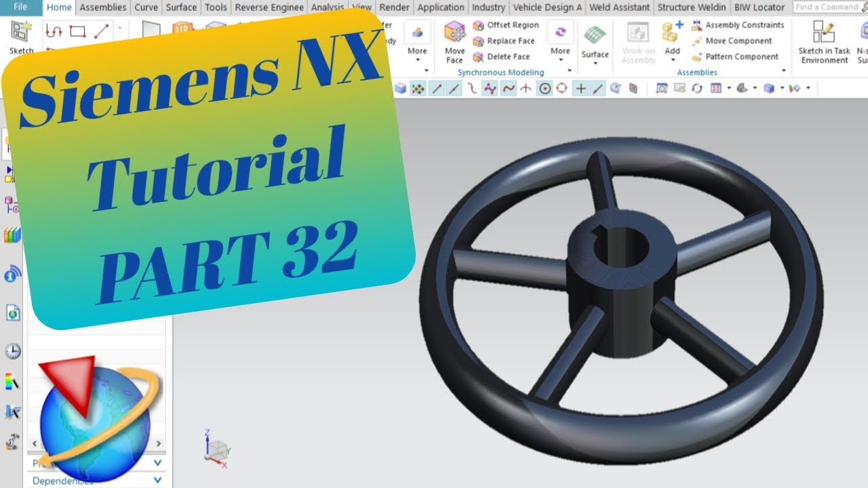Toggle Arc Center snap option
868x488 pixels.
[545, 89]
